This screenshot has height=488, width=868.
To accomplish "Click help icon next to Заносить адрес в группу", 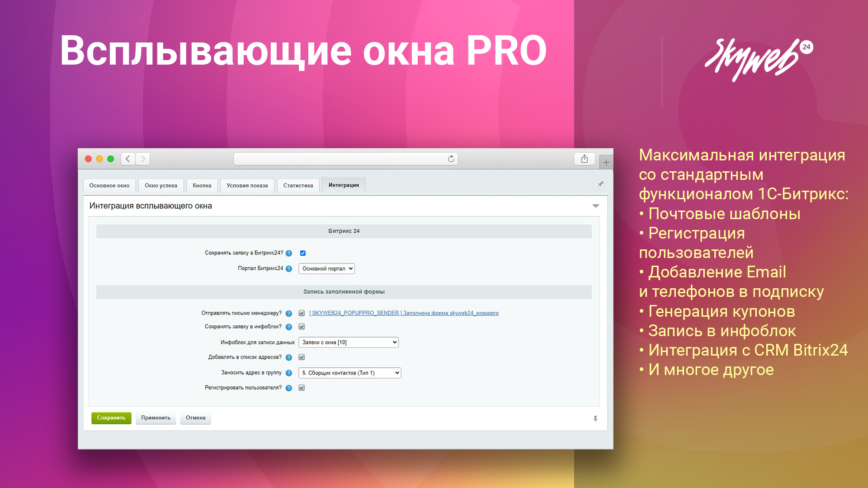I will coord(289,373).
